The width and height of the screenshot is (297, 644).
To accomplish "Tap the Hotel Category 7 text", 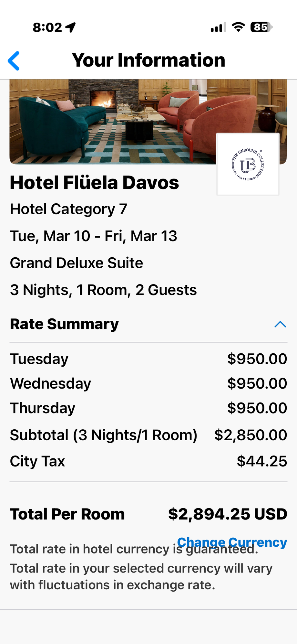I will pos(68,209).
